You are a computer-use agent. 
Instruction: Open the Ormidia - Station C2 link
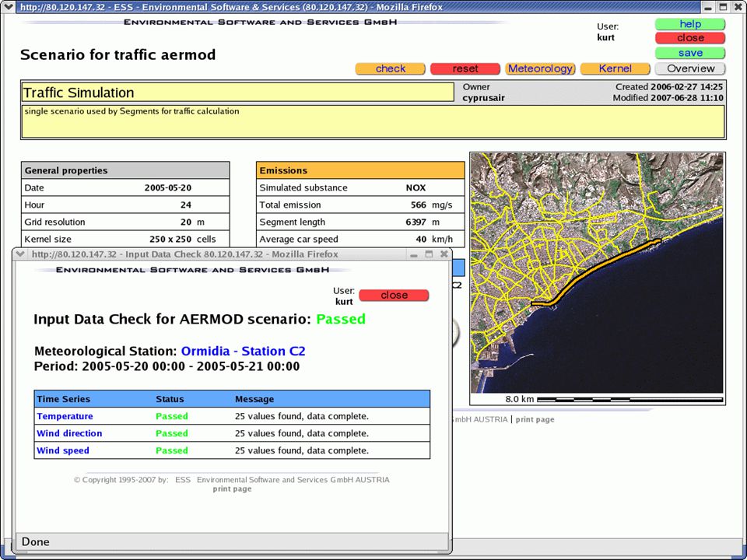tap(243, 351)
